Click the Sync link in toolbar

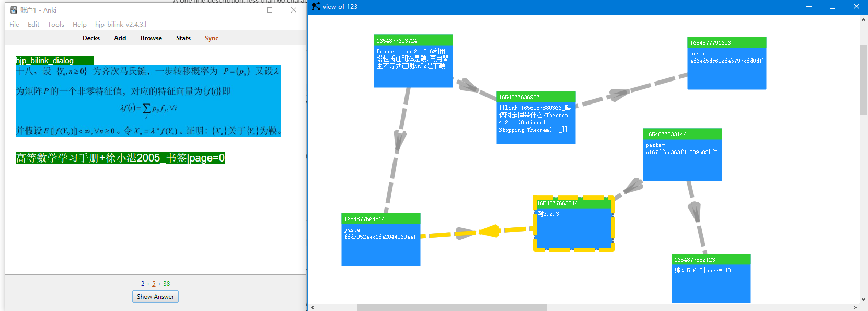click(212, 38)
